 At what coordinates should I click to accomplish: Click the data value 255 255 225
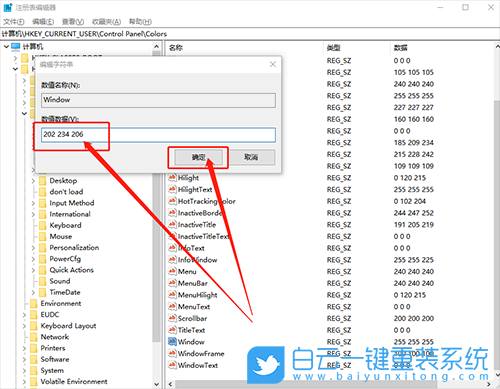pyautogui.click(x=414, y=260)
